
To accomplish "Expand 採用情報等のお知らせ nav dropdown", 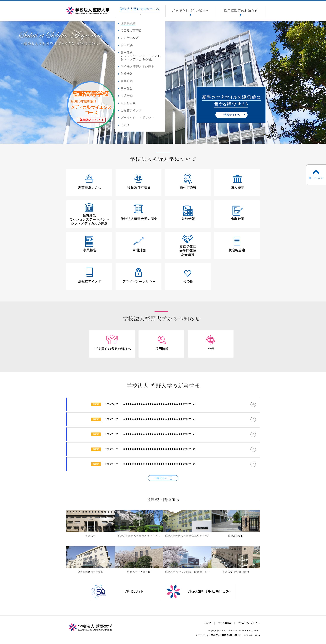I will pos(241,11).
